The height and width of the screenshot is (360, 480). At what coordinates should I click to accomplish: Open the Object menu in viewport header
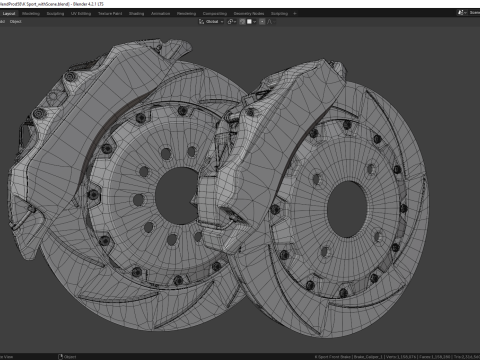tap(15, 22)
